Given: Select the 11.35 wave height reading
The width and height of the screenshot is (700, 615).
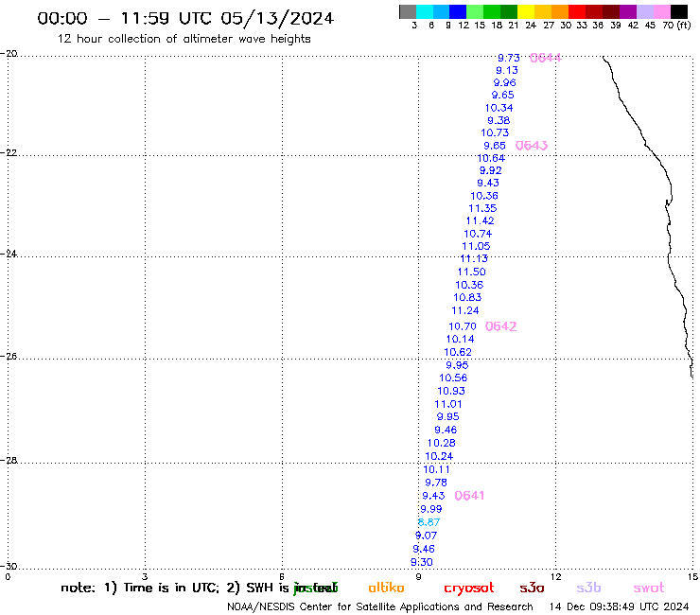Looking at the screenshot, I should coord(482,208).
